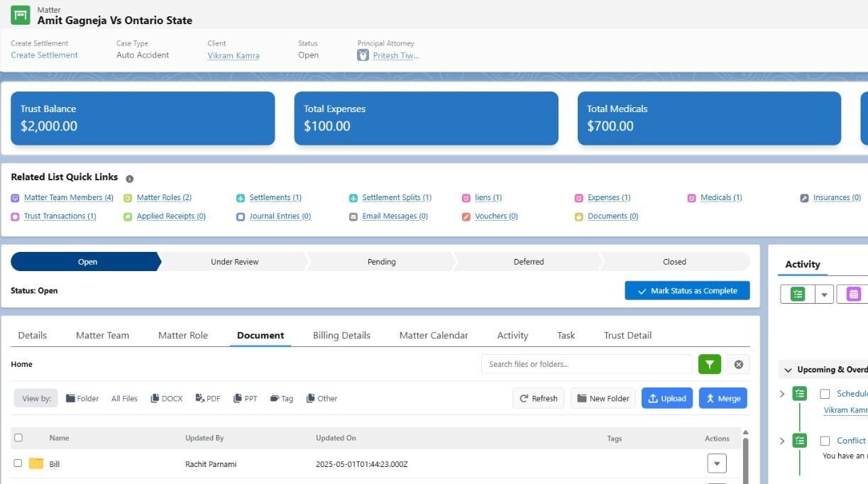The height and width of the screenshot is (484, 868).
Task: Click the blue Merge button
Action: pos(723,398)
